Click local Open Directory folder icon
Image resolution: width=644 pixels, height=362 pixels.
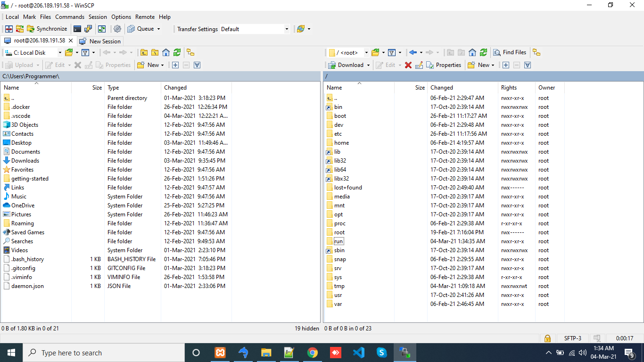coord(69,52)
